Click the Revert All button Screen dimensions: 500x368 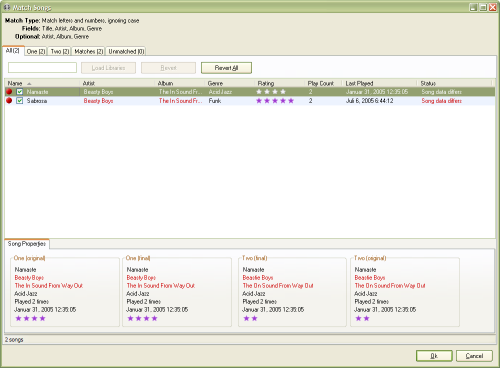point(226,68)
